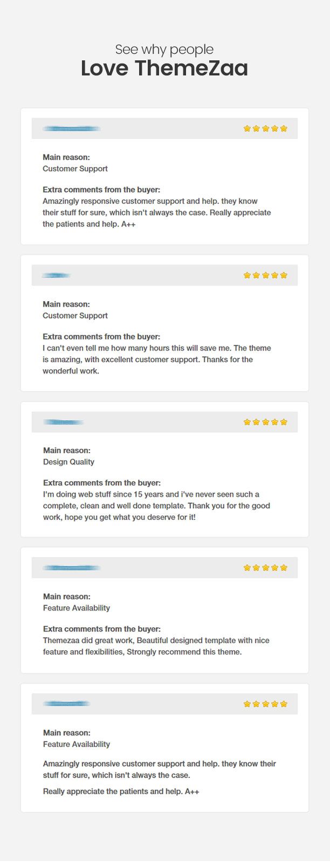Click the last star of the bottom review
Screen dimensions: 330x868
[284, 704]
